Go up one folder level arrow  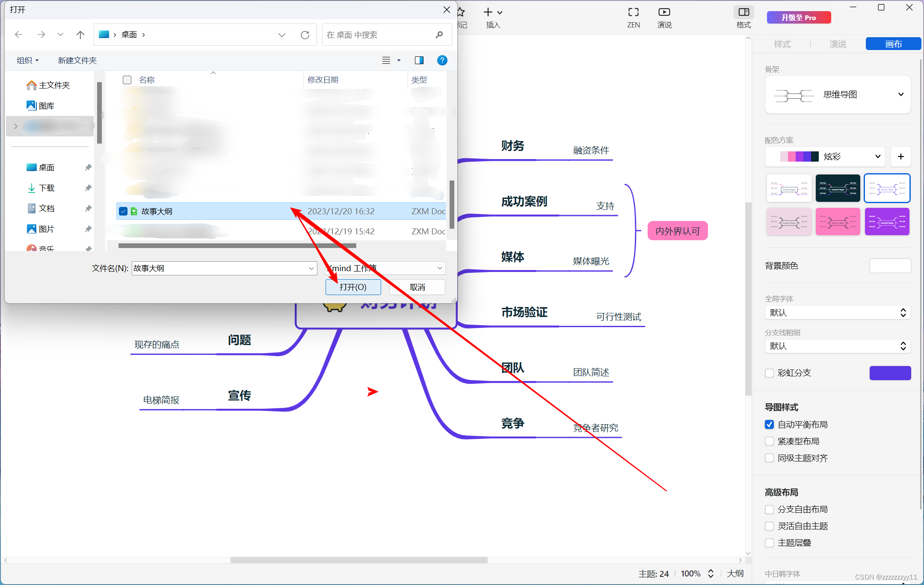pos(80,35)
